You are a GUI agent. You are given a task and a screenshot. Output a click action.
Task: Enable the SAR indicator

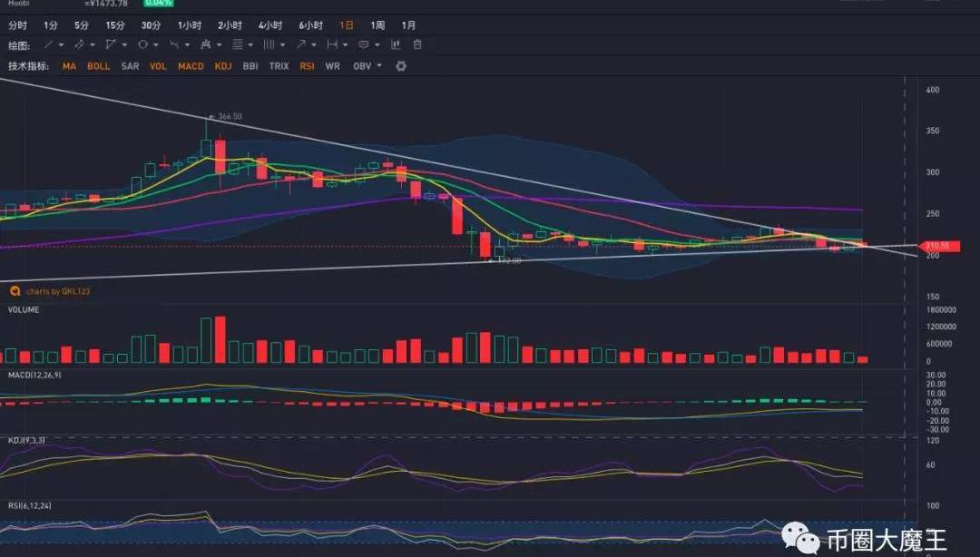[130, 66]
